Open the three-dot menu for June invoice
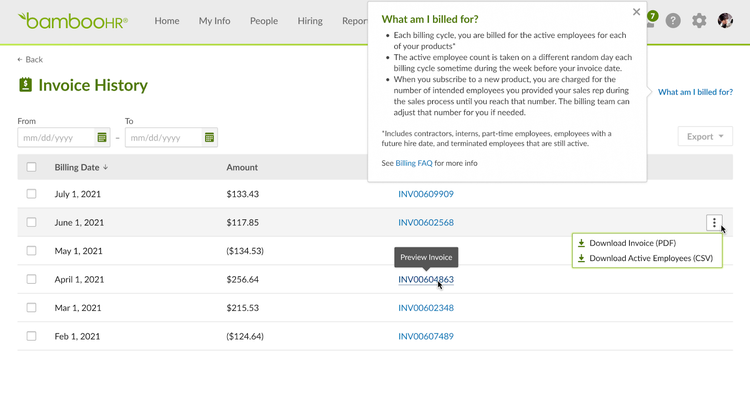The image size is (750, 420). 714,222
